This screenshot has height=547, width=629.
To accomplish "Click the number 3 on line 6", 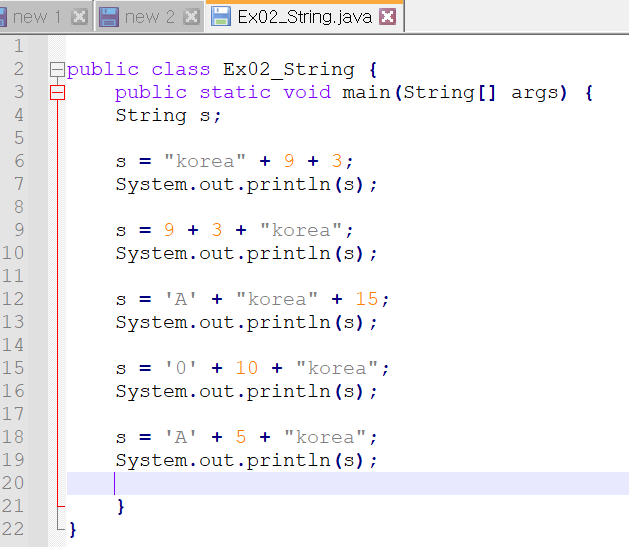I will click(x=337, y=161).
